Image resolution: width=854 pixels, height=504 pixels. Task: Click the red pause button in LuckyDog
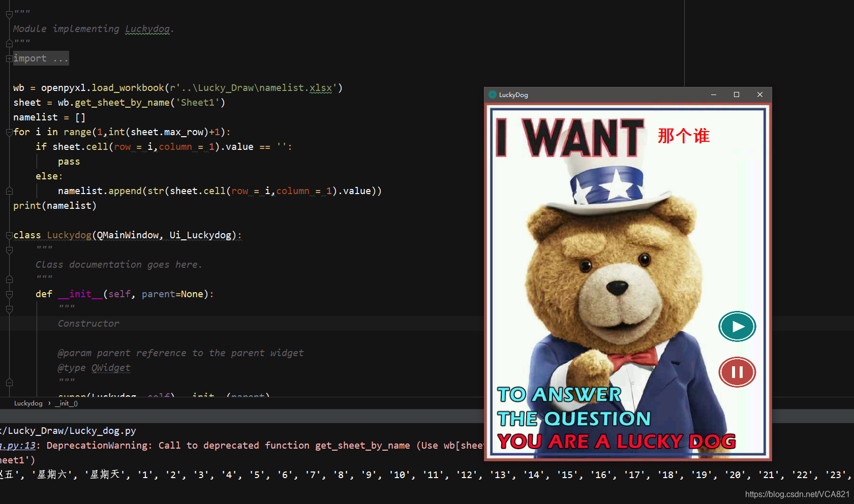(x=737, y=372)
